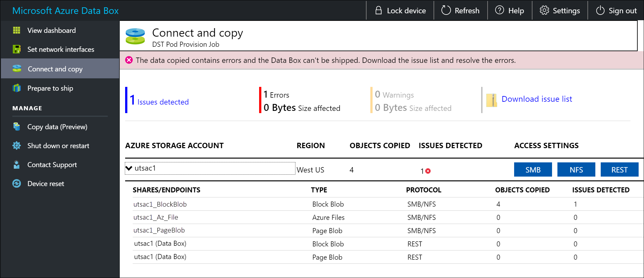Click the REST access settings button

click(x=619, y=170)
